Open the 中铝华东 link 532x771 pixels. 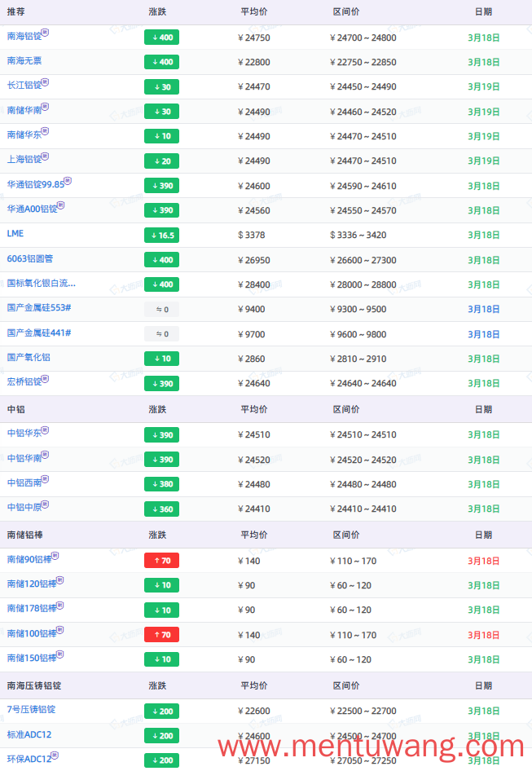(24, 434)
